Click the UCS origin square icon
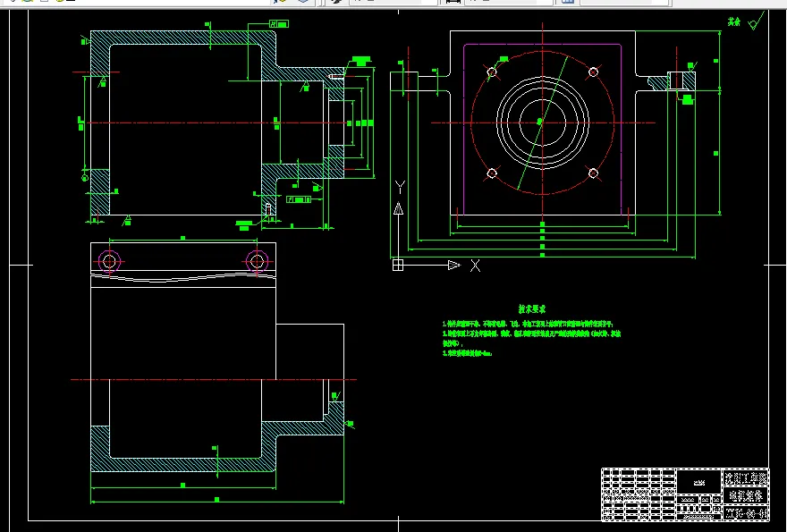Viewport: 787px width, 532px height. point(397,265)
